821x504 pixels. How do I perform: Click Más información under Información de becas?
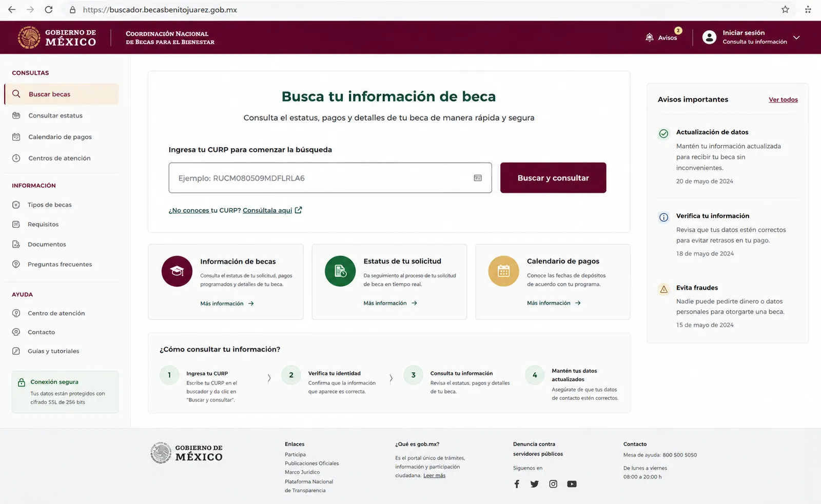coord(227,304)
